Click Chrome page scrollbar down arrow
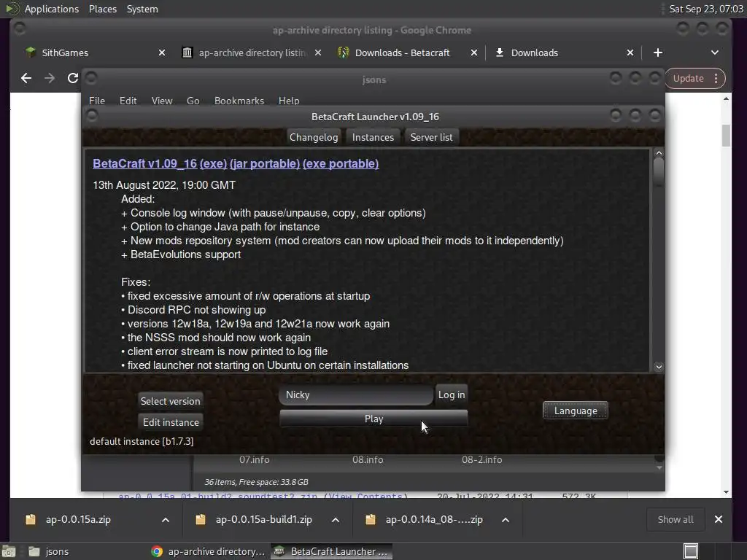747x560 pixels. (726, 492)
